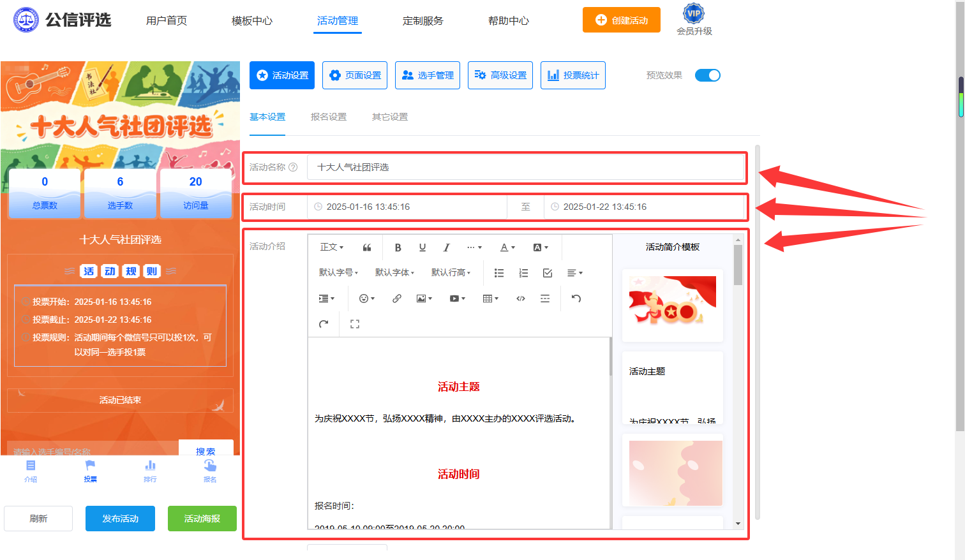
Task: Click the end time field 2025-01-22 13:45:16
Action: [644, 207]
